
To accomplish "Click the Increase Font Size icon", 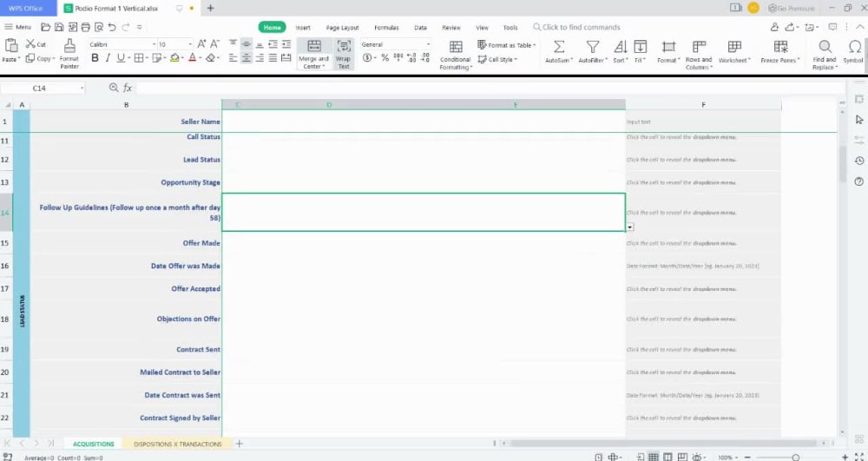I will [202, 44].
